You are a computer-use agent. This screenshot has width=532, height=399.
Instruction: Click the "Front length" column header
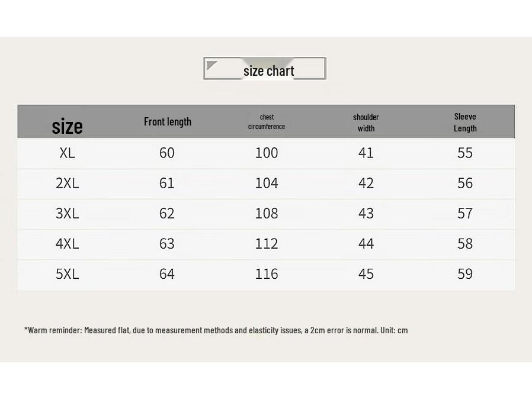point(168,121)
